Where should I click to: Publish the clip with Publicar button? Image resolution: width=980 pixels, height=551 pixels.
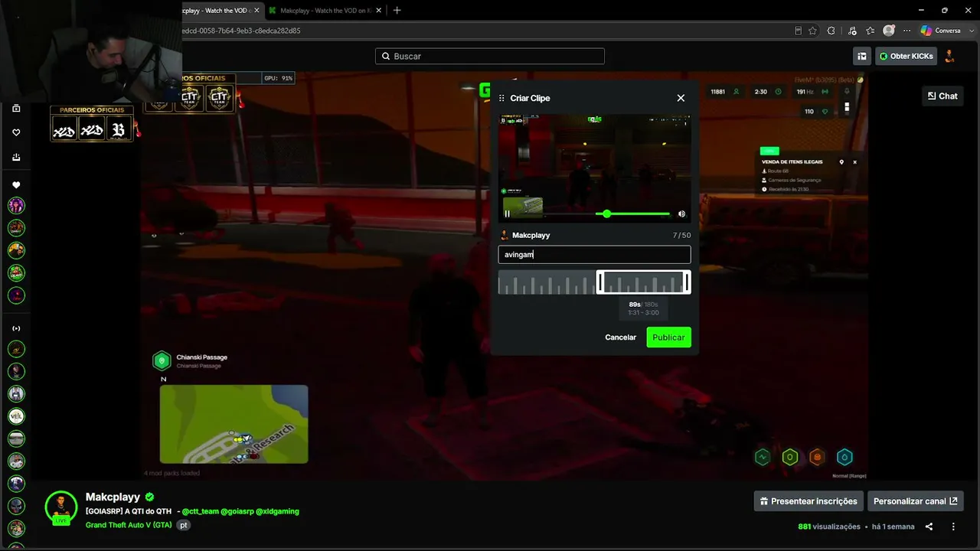pyautogui.click(x=668, y=337)
